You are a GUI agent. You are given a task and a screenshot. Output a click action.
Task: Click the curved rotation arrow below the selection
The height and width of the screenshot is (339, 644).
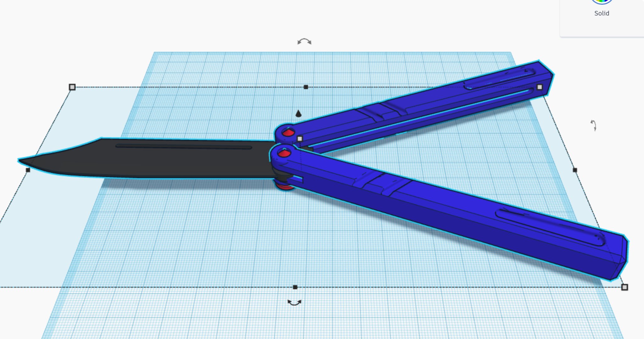[x=295, y=302]
